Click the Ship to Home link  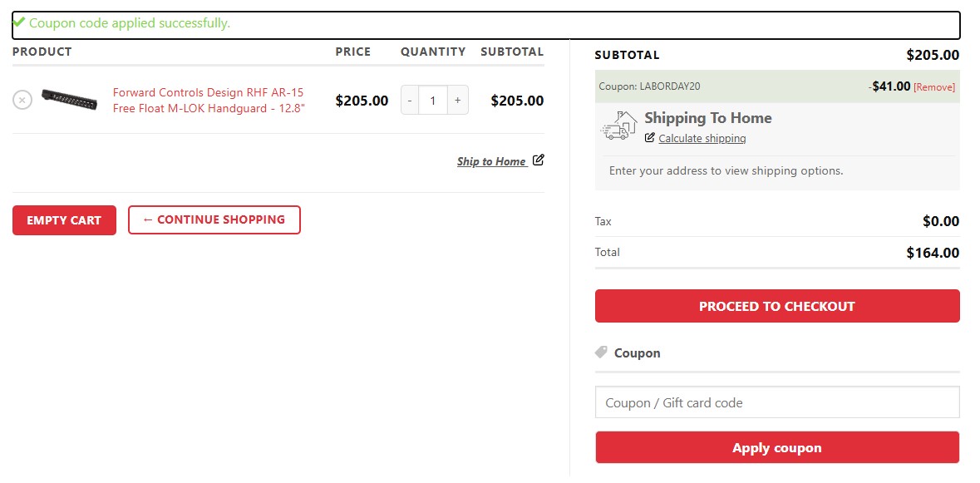tap(491, 161)
